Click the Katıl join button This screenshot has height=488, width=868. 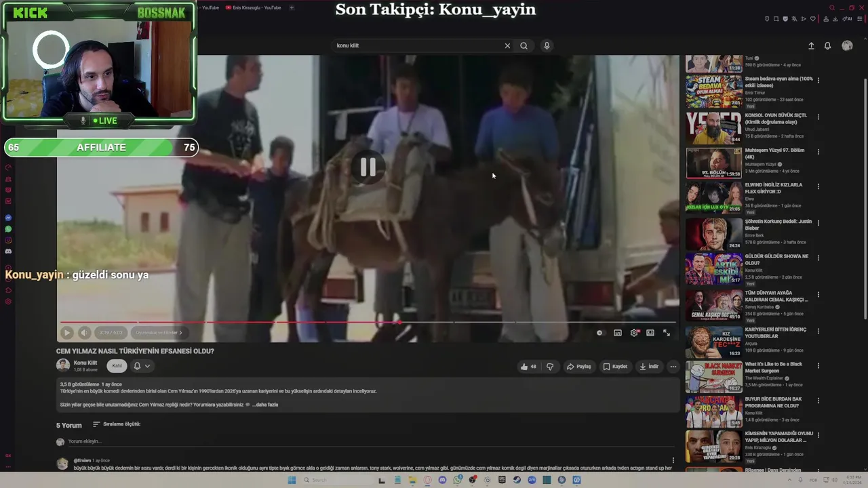(x=117, y=366)
